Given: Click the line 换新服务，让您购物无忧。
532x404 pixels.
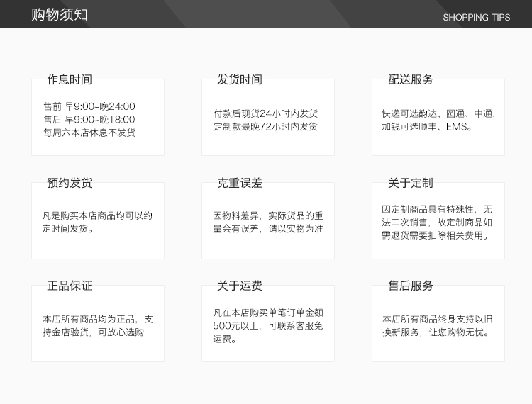Looking at the screenshot, I should [437, 332].
